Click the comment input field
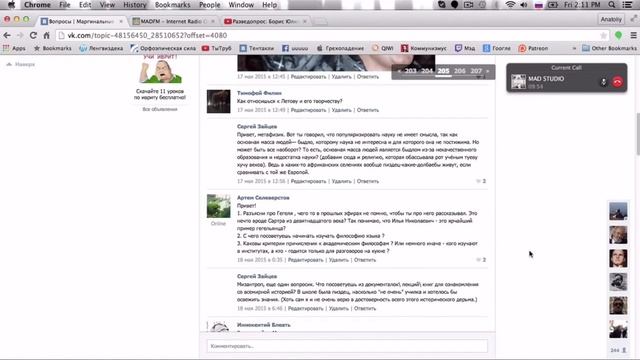640x360 pixels. 347,346
